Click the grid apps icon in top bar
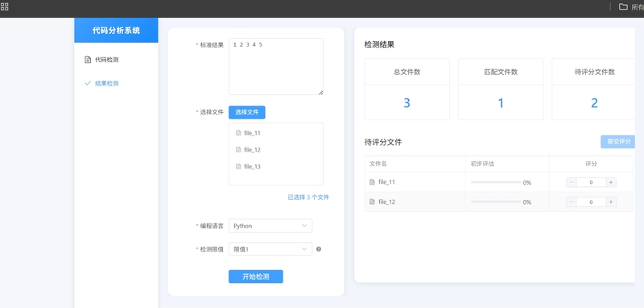The image size is (644, 308). (4, 6)
